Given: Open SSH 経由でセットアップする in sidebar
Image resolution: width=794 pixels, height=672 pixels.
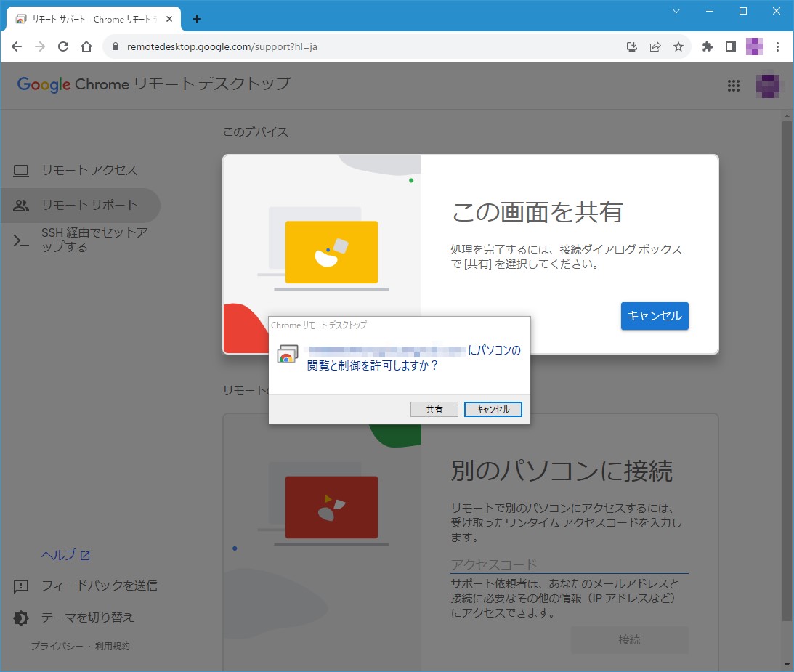Looking at the screenshot, I should coord(81,240).
